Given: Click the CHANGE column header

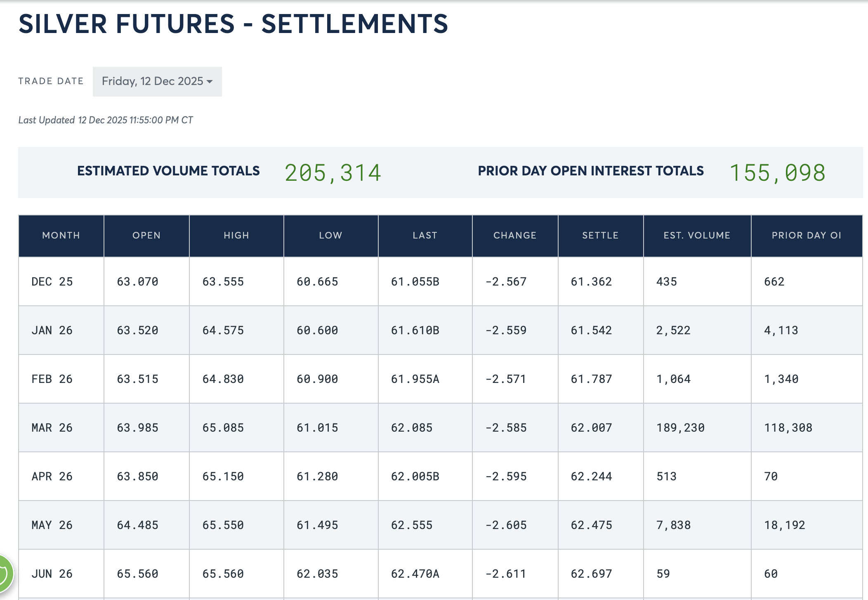Looking at the screenshot, I should pos(515,236).
